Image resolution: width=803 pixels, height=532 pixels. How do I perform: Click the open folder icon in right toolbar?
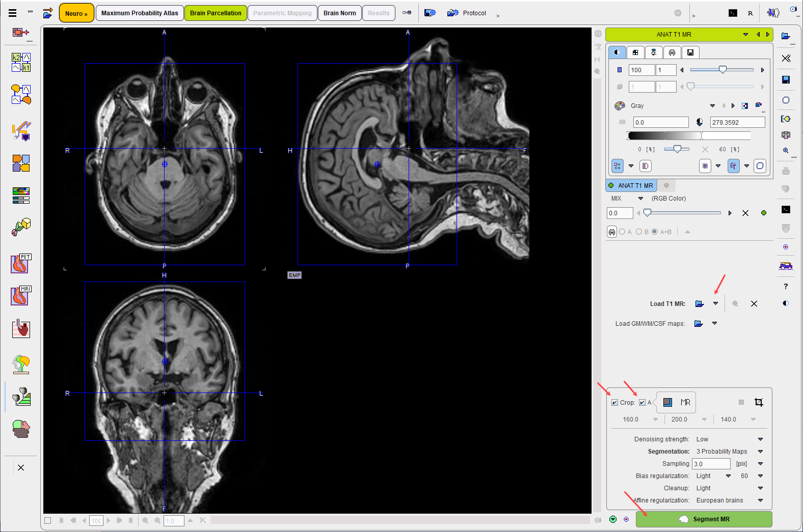[x=786, y=36]
